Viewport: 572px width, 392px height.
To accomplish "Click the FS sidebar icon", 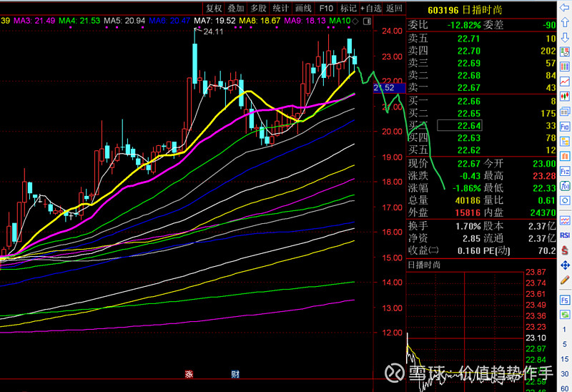I will tap(565, 300).
